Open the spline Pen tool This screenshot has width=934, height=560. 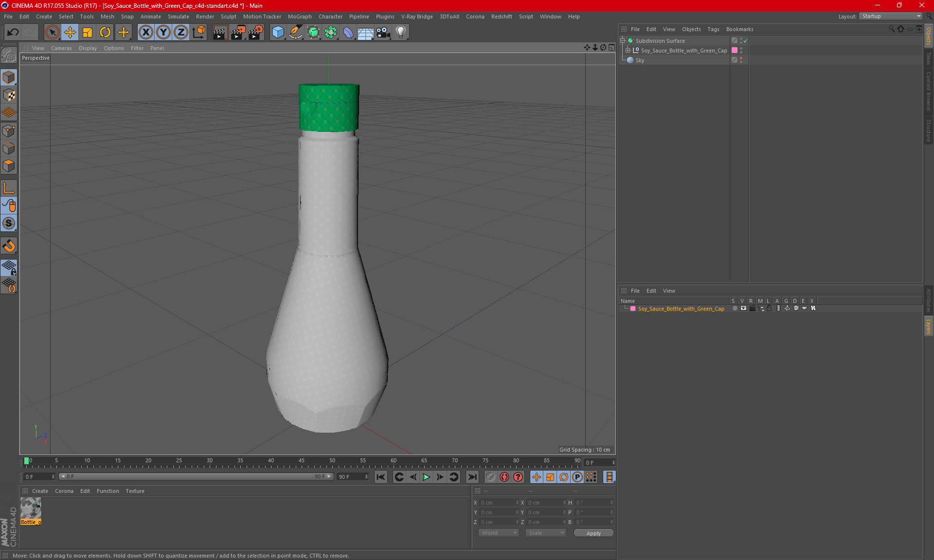tap(296, 33)
